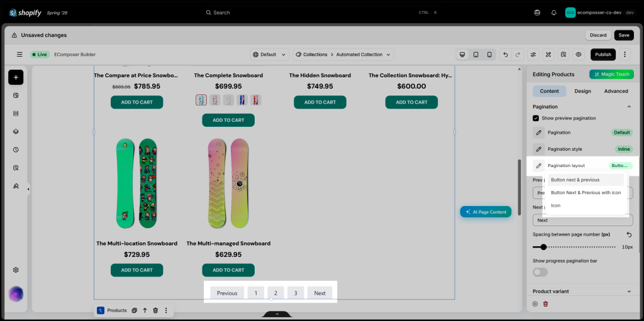Click the Shopify notifications bell
The image size is (644, 321).
[553, 13]
